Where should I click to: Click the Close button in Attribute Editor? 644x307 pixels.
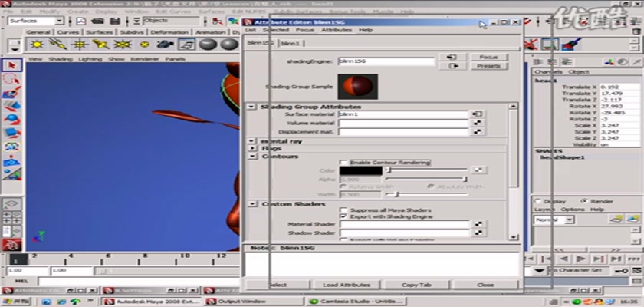click(485, 285)
